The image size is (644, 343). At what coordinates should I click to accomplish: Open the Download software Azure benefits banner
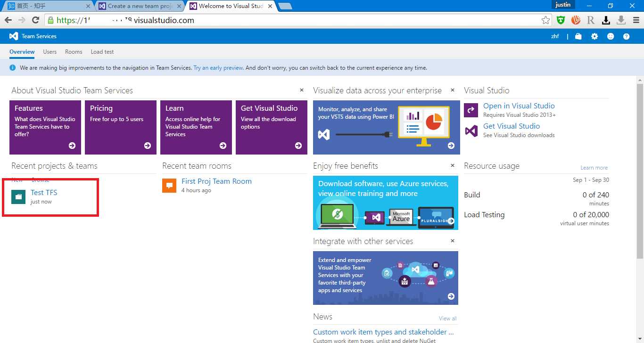coord(386,203)
